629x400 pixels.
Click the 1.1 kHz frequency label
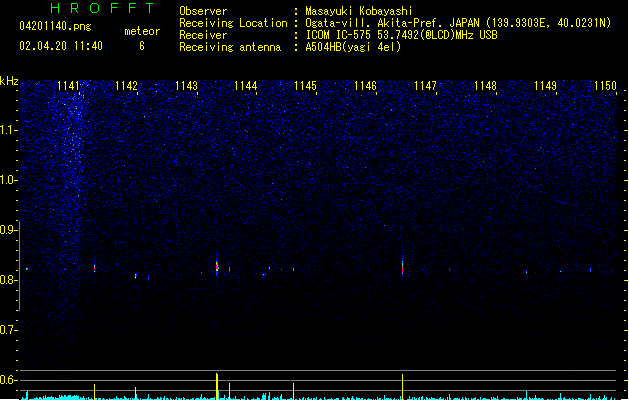pos(8,130)
